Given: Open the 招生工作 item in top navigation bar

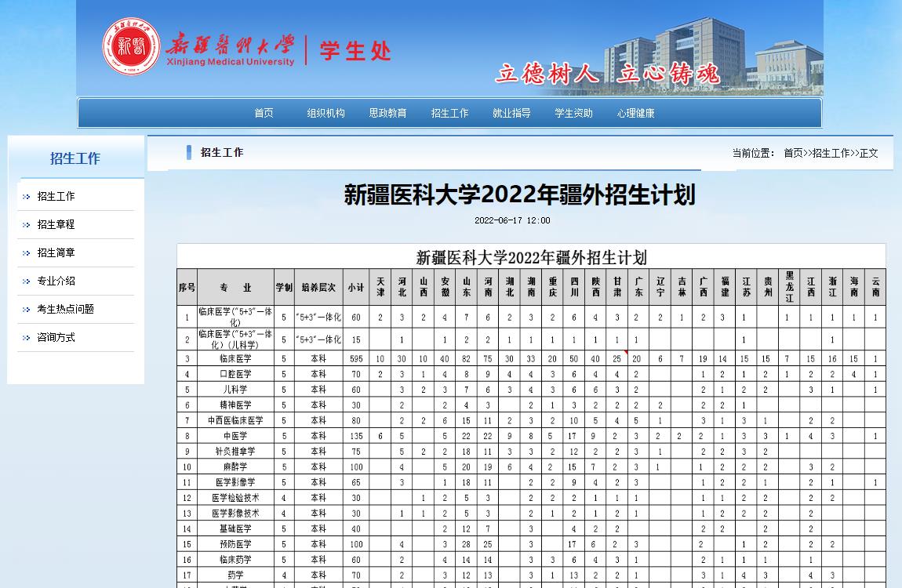Looking at the screenshot, I should (450, 113).
